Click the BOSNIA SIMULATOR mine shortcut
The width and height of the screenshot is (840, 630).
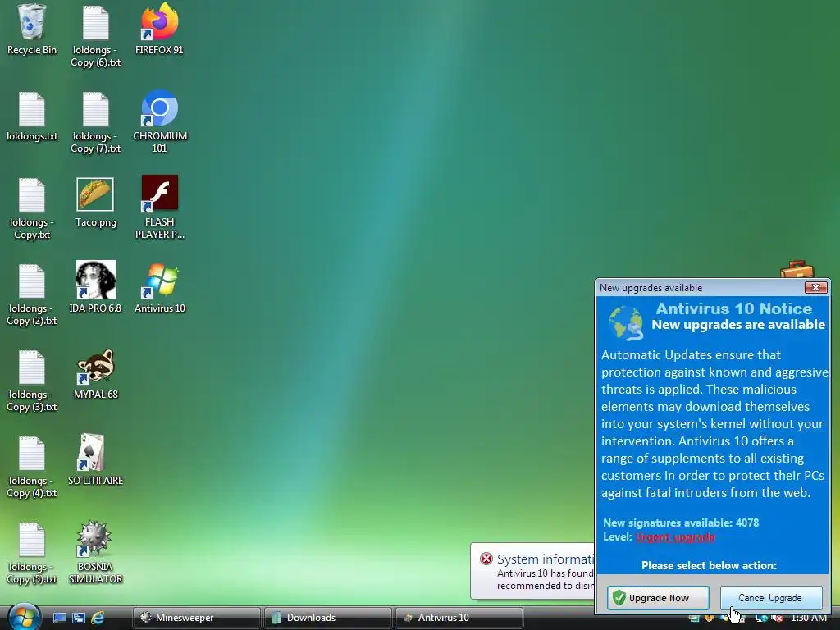pyautogui.click(x=95, y=552)
